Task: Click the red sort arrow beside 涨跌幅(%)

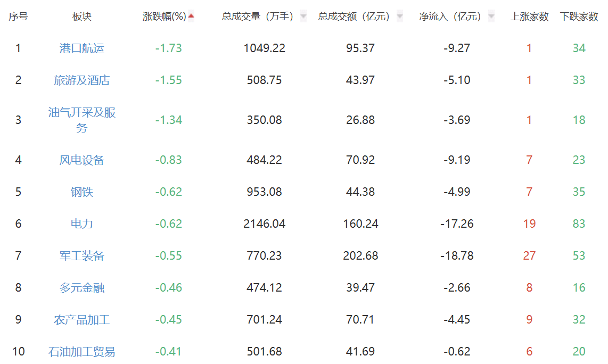Action: pos(191,16)
